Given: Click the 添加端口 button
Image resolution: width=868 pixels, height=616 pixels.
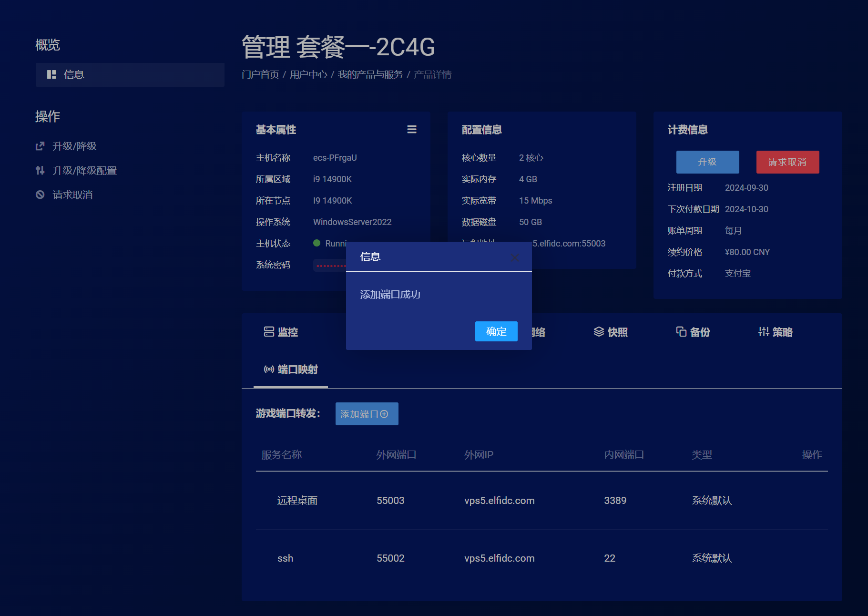Looking at the screenshot, I should (x=367, y=414).
